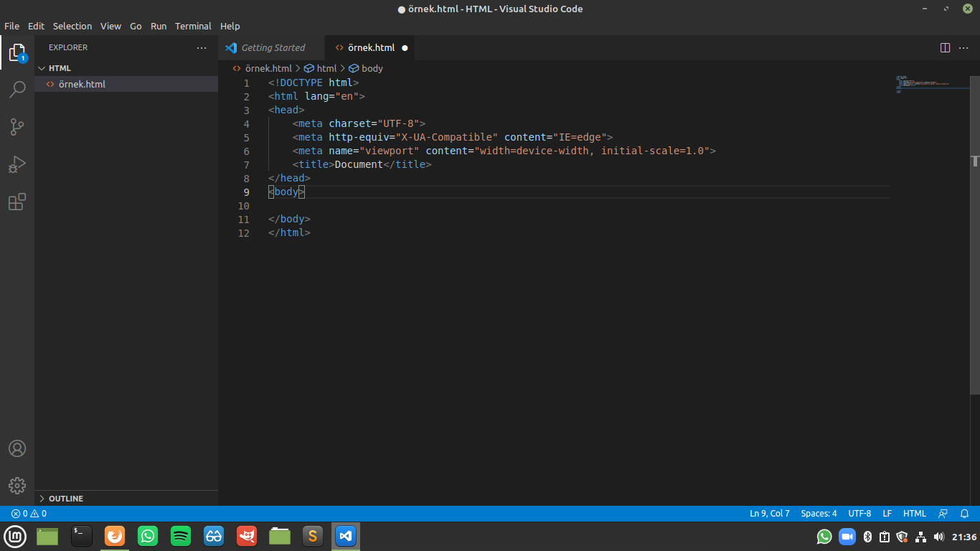Expand the Outline section
Image resolution: width=980 pixels, height=551 pixels.
(x=126, y=499)
